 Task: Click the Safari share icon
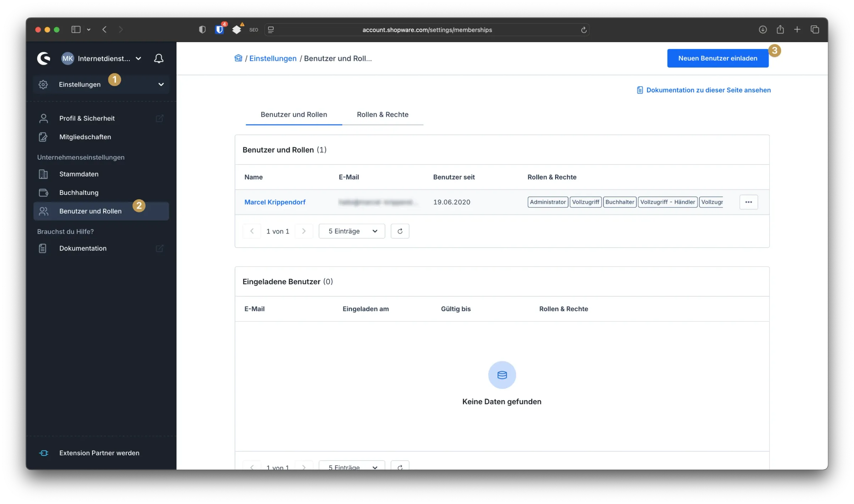pos(780,30)
